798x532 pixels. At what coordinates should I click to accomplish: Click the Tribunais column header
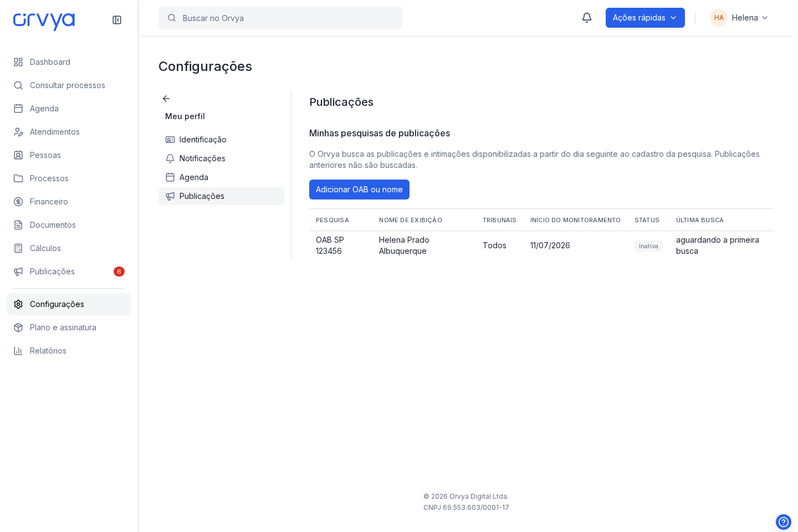pos(499,220)
